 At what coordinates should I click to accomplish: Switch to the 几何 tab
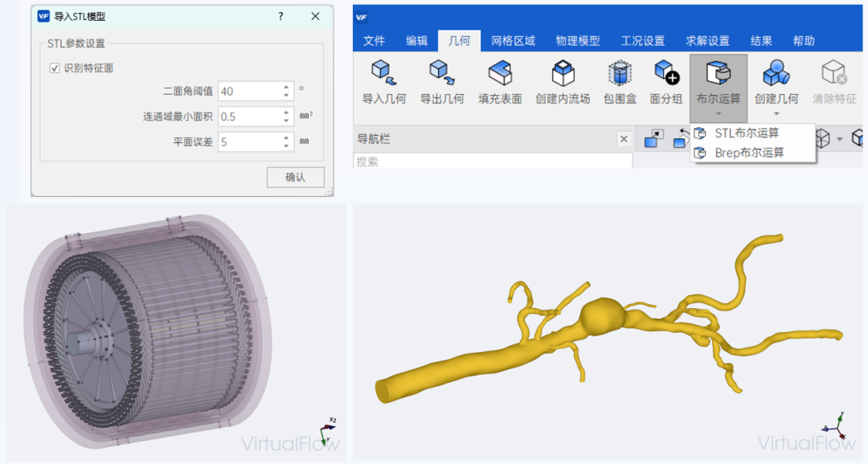point(460,41)
